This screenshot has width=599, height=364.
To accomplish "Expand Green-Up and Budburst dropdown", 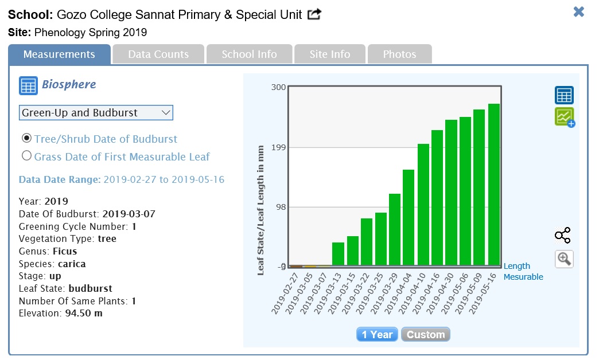I will [96, 113].
